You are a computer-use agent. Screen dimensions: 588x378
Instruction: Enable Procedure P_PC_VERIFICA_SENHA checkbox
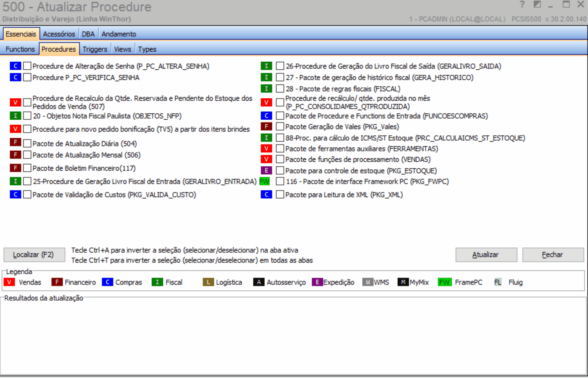27,77
